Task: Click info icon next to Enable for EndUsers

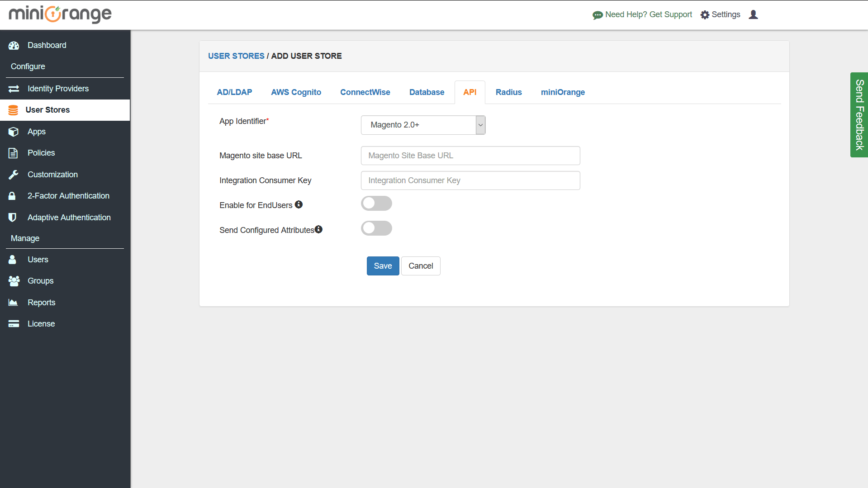Action: [299, 204]
